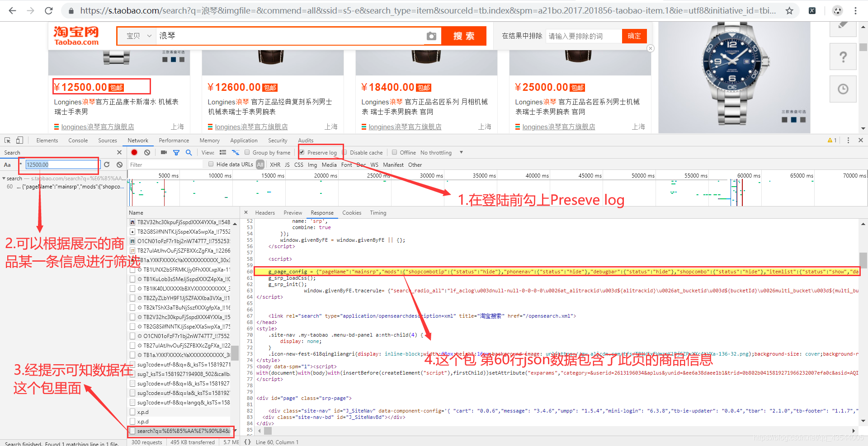Click the 确定 confirm exclude button
Image resolution: width=868 pixels, height=446 pixels.
634,36
